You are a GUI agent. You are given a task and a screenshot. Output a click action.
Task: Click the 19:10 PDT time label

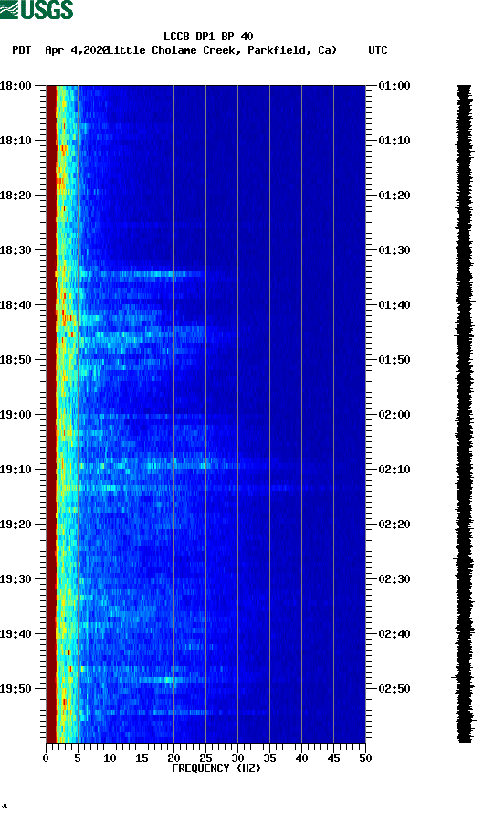16,470
